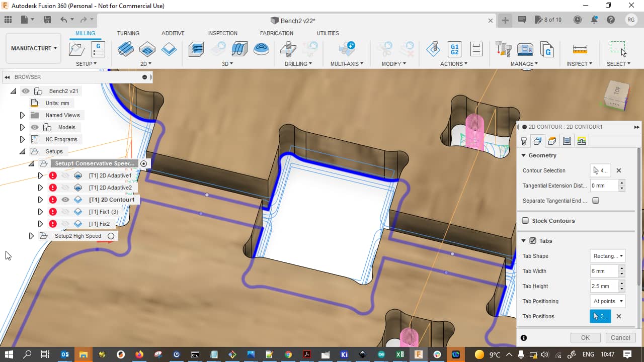Expand the Setup2 High Speed node
The width and height of the screenshot is (644, 362).
click(x=31, y=236)
